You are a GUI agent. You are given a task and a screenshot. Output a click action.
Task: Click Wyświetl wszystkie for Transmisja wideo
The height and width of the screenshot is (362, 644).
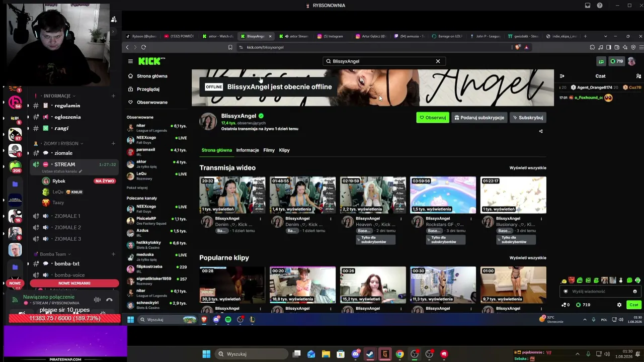tap(528, 168)
